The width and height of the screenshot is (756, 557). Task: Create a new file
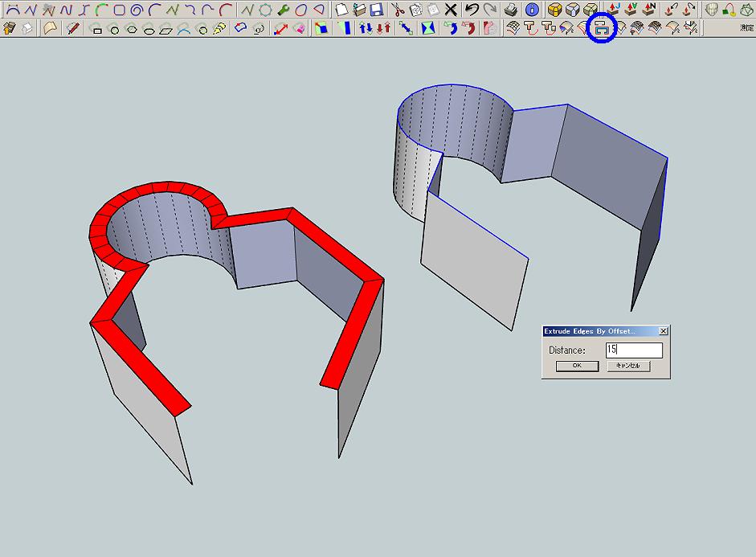coord(341,9)
